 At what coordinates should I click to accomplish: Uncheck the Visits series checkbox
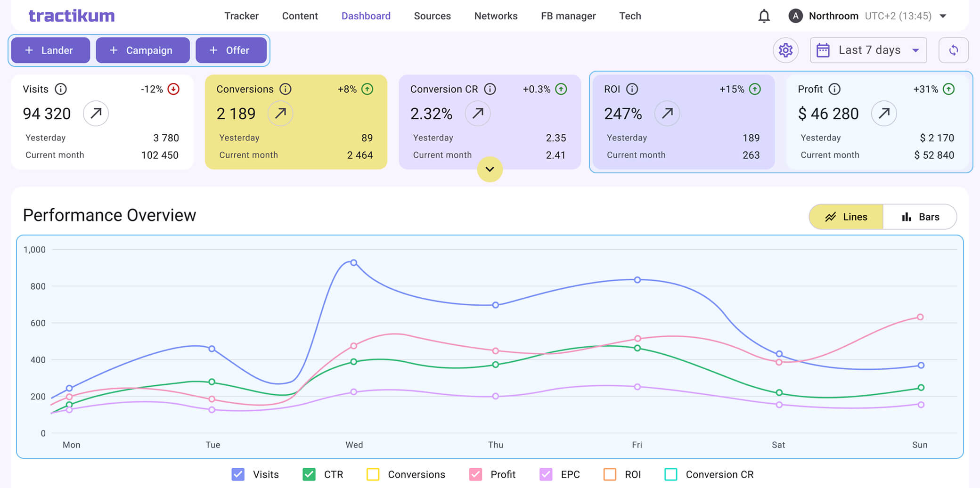pos(238,474)
